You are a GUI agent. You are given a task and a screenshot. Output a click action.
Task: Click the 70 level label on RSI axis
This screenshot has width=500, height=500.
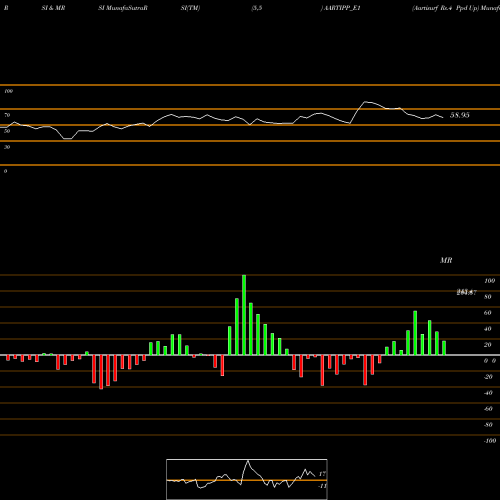click(7, 115)
